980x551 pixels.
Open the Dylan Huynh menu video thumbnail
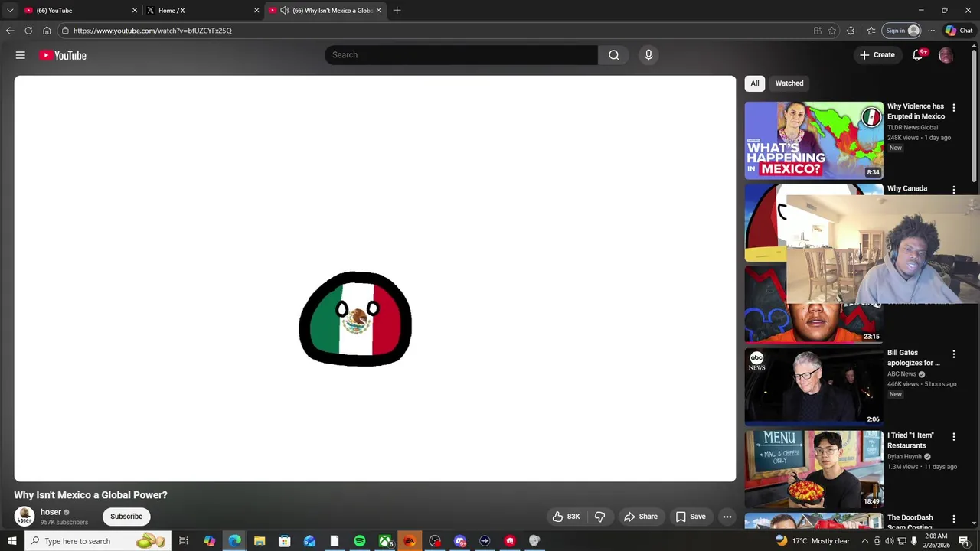click(x=814, y=469)
